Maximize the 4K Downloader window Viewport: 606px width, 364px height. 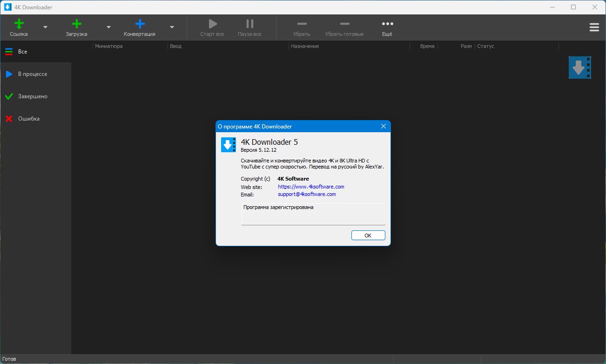click(x=573, y=7)
